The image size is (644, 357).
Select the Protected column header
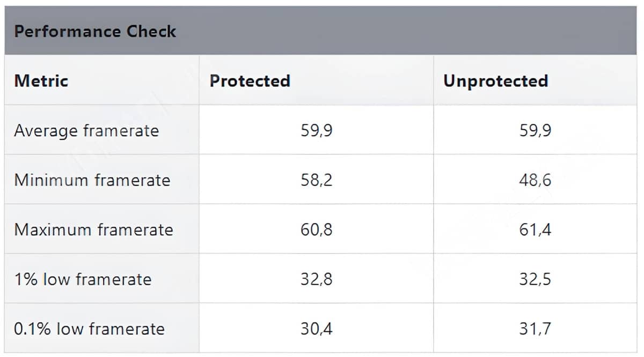250,81
